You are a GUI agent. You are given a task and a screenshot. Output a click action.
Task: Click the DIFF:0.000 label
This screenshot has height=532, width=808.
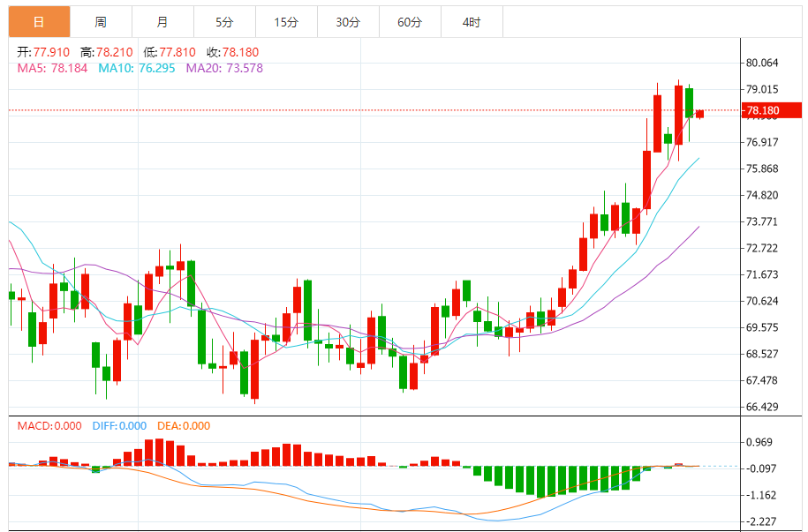point(119,426)
